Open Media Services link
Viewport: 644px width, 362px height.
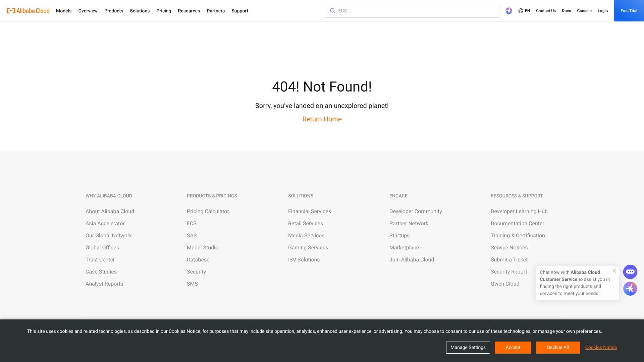(306, 236)
